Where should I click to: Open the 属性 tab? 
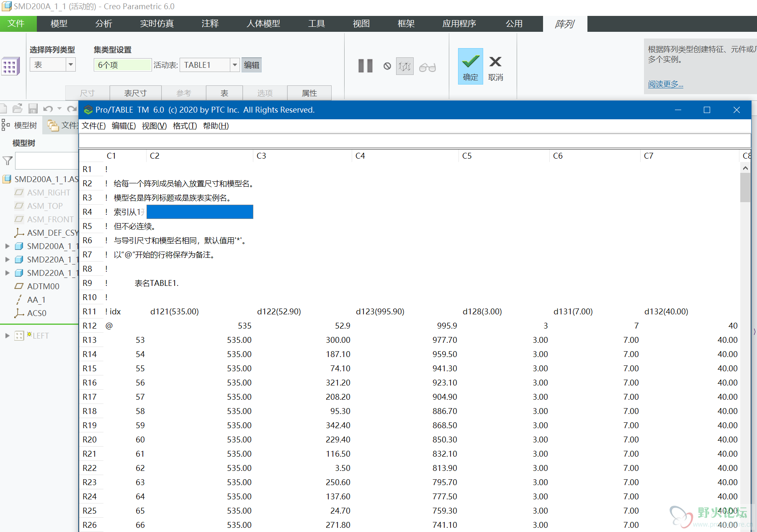point(309,93)
